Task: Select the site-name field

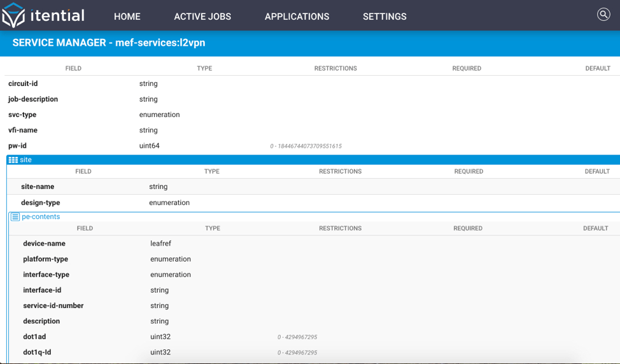Action: coord(38,186)
